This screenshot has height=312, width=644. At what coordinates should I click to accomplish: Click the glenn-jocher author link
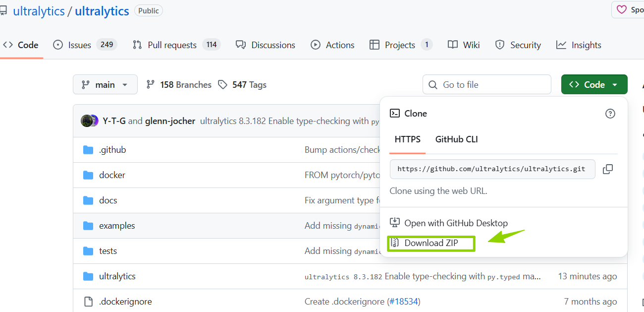[170, 121]
